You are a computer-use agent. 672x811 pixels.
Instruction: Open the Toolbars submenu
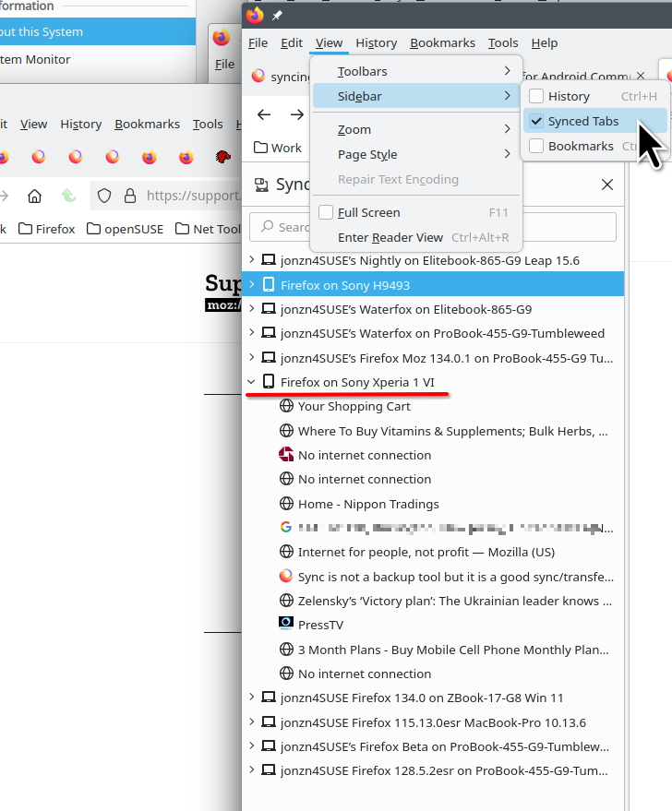point(416,71)
